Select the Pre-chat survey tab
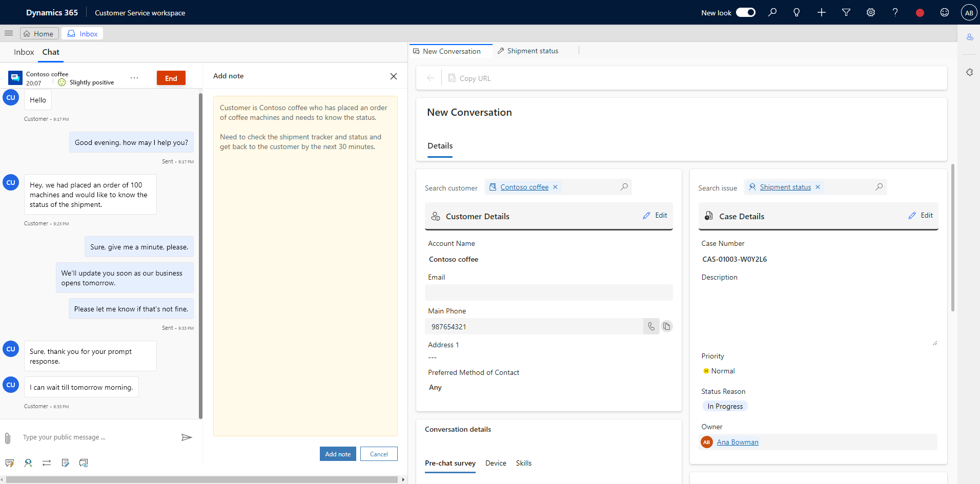The height and width of the screenshot is (484, 980). [x=450, y=464]
